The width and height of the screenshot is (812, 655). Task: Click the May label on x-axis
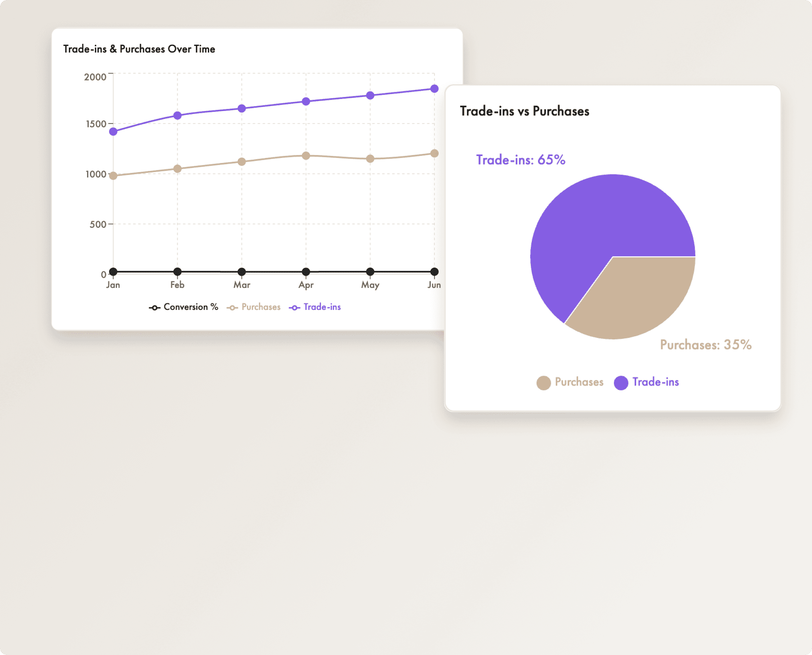coord(370,285)
